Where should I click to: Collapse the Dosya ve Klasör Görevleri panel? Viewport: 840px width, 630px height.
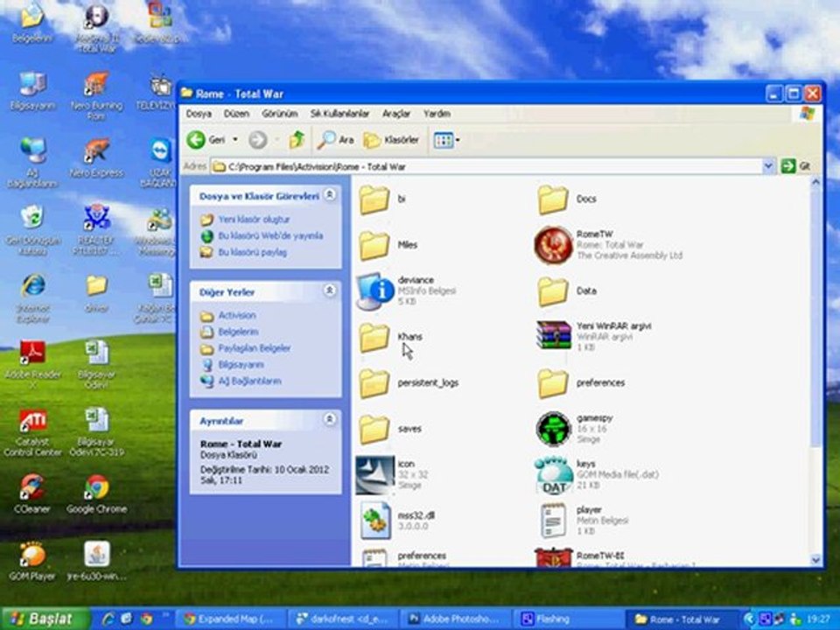(x=330, y=195)
